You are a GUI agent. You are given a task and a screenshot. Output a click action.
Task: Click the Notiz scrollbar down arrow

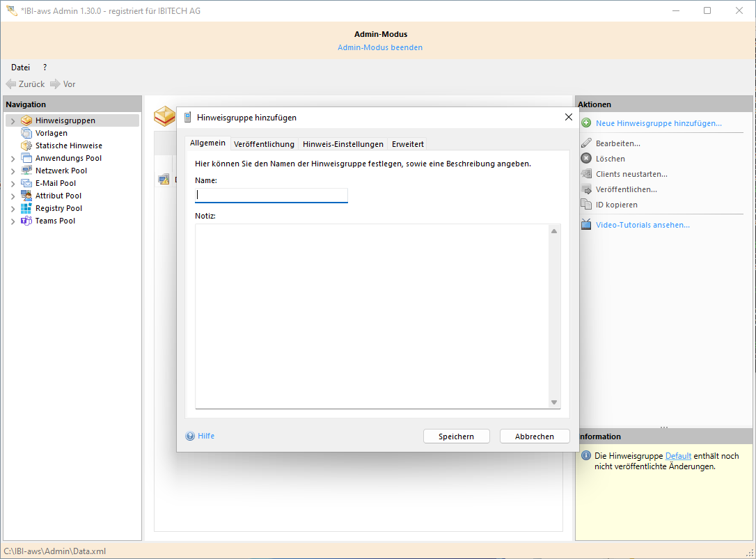[554, 402]
